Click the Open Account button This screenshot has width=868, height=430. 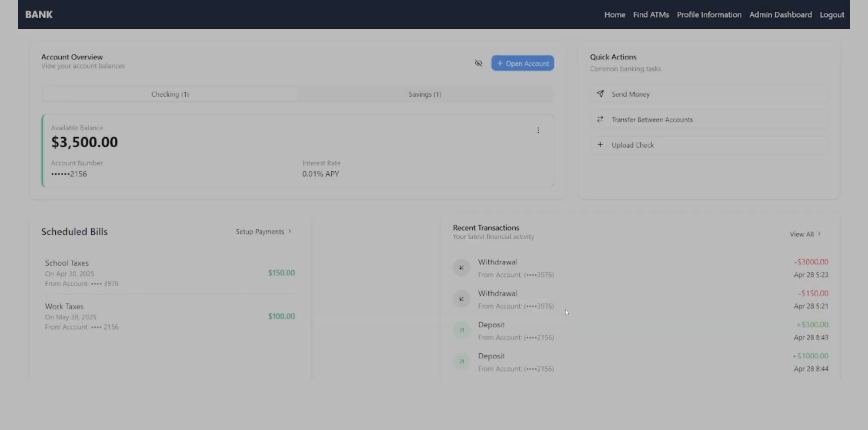pos(522,63)
